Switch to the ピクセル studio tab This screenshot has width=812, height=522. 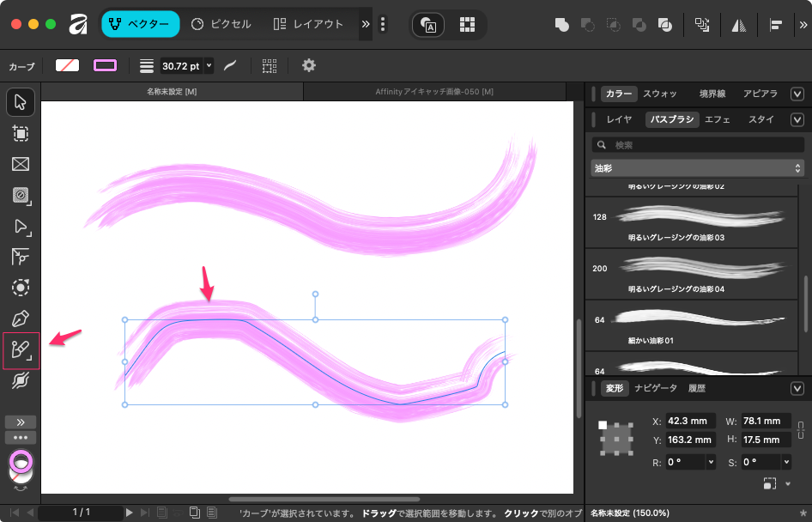[221, 25]
